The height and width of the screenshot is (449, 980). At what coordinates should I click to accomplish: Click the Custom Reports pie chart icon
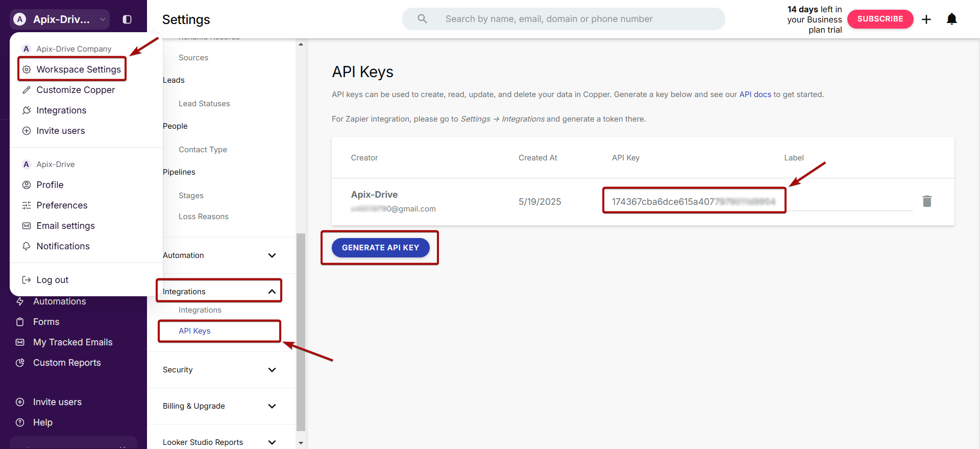coord(20,363)
